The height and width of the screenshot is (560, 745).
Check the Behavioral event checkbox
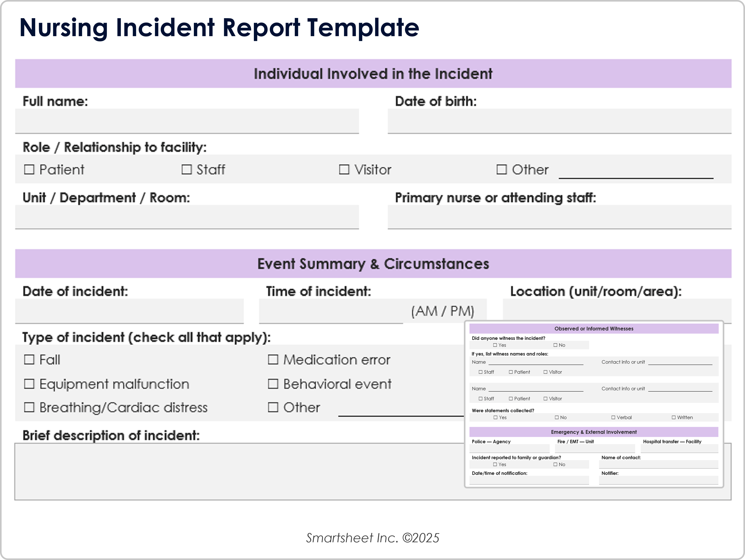(273, 384)
